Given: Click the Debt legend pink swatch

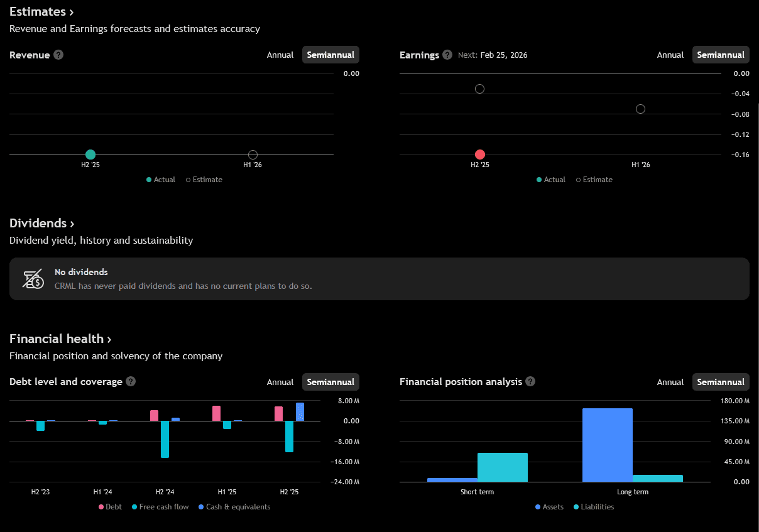Looking at the screenshot, I should (x=101, y=507).
